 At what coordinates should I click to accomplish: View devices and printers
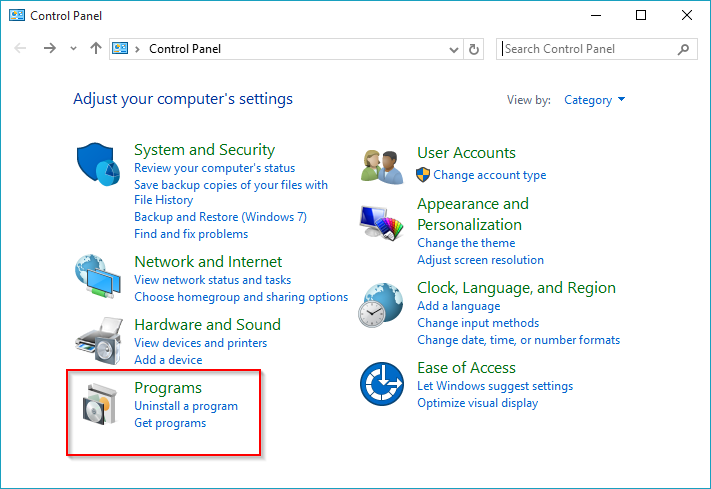coord(200,343)
